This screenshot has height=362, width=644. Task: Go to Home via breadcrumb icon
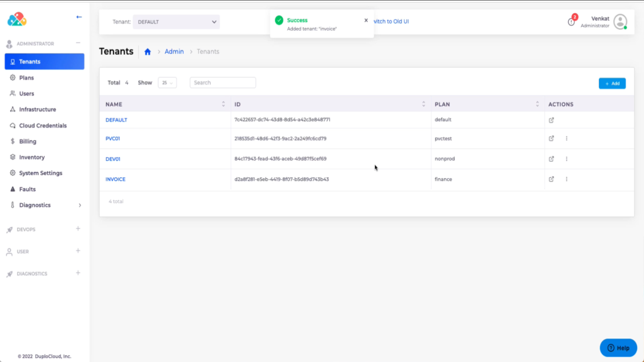(x=147, y=52)
